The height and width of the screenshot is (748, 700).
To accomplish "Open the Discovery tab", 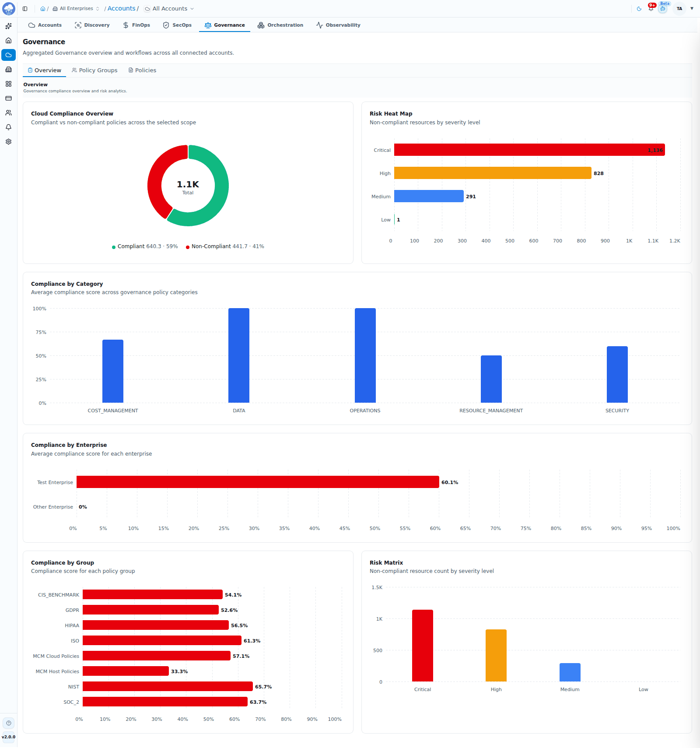I will point(92,25).
